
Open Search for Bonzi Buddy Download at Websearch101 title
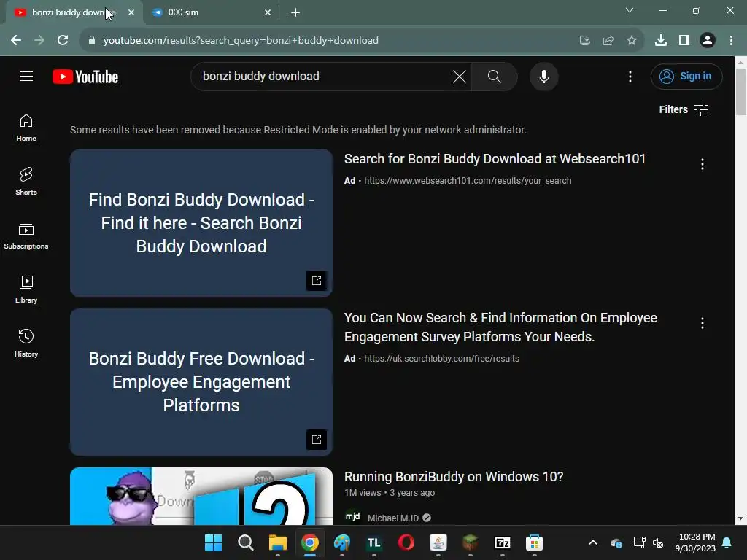tap(495, 159)
